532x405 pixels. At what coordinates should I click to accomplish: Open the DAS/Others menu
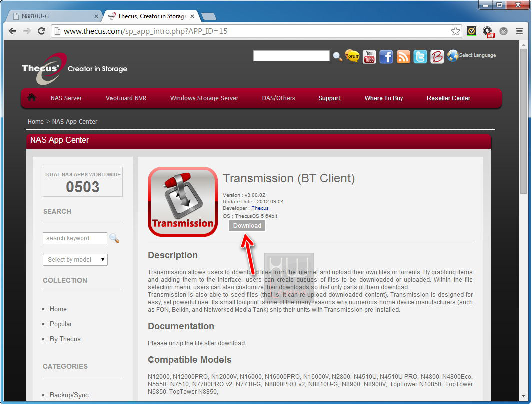pyautogui.click(x=279, y=98)
